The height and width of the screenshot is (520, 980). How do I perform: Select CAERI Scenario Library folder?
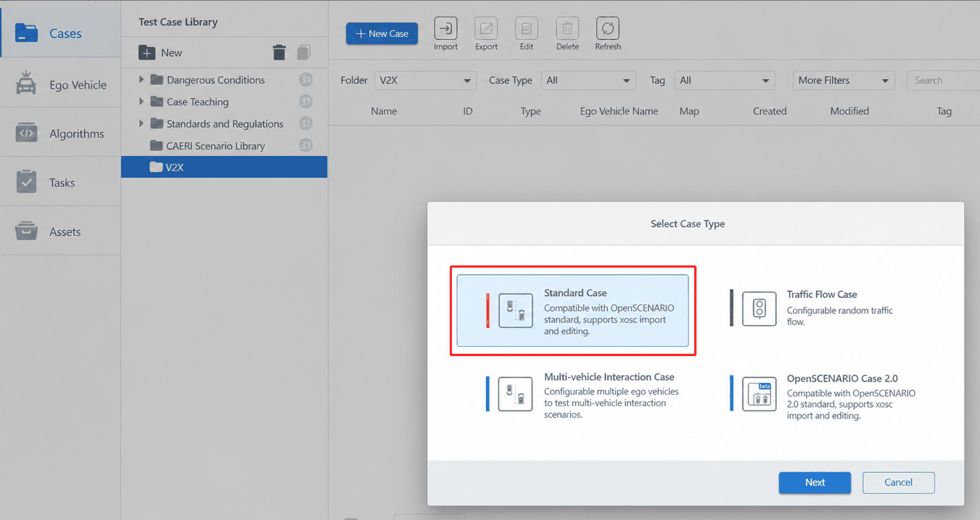pos(215,146)
